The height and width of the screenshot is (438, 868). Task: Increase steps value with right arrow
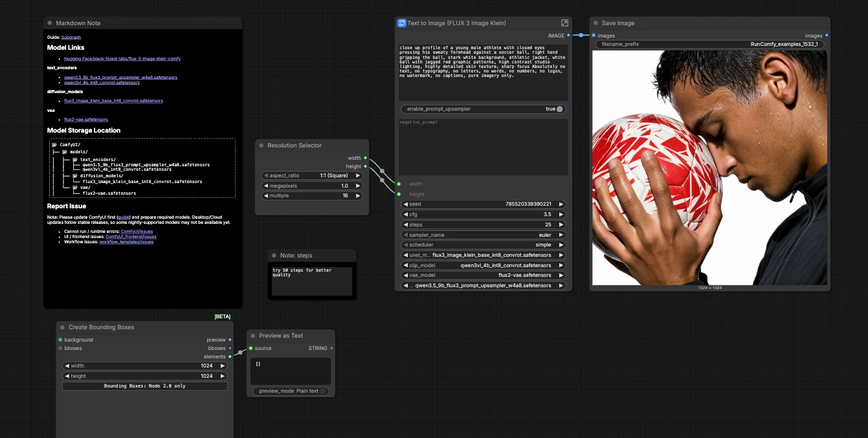[x=561, y=224]
